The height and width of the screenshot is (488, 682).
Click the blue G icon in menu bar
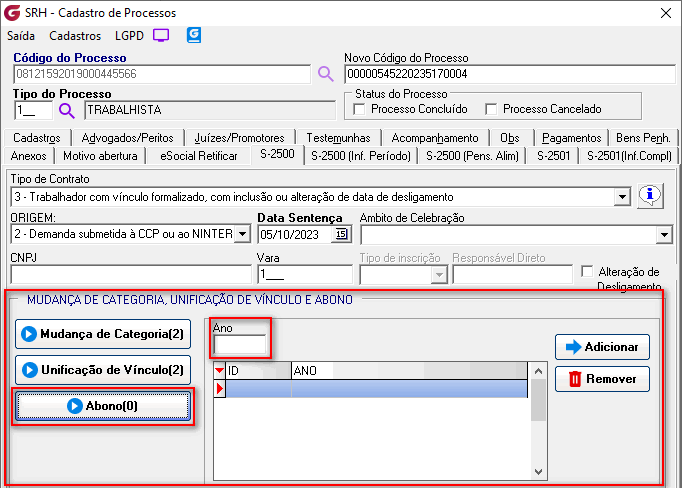click(x=194, y=35)
